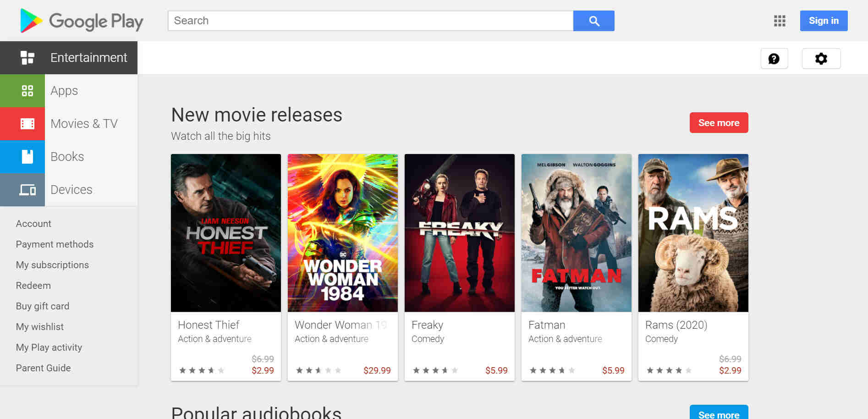Open the Wonder Woman 1984 poster
Image resolution: width=868 pixels, height=419 pixels.
343,233
